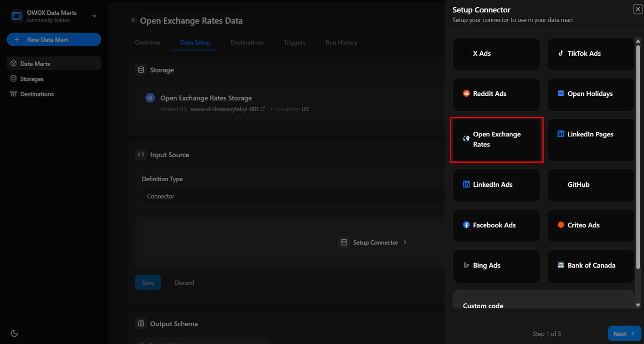This screenshot has width=644, height=344.
Task: Click the connector list scrollbar thumb
Action: coord(638,157)
